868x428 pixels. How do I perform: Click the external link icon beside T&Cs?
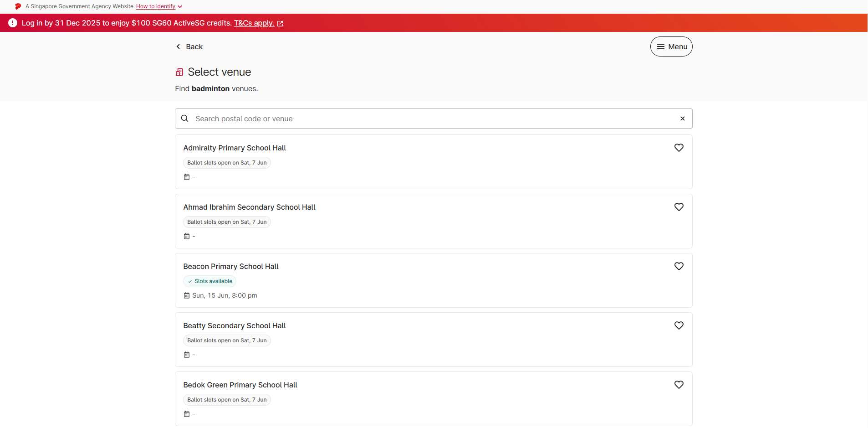[x=280, y=24]
